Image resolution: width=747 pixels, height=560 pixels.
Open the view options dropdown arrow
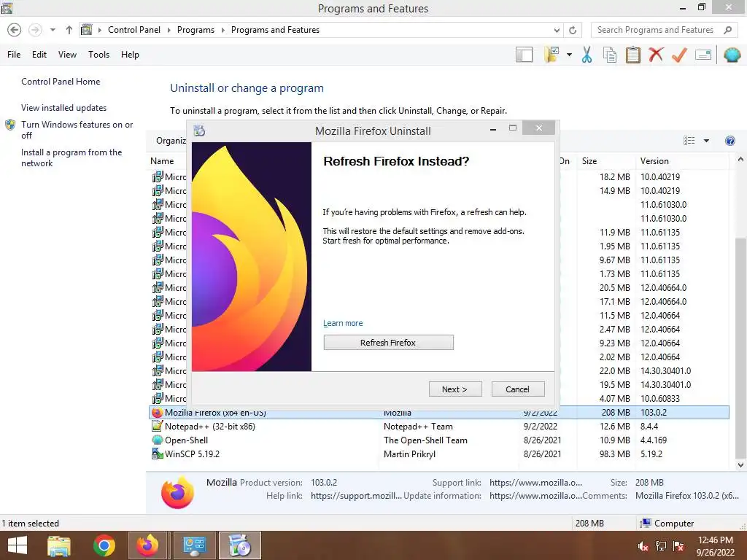pyautogui.click(x=706, y=141)
